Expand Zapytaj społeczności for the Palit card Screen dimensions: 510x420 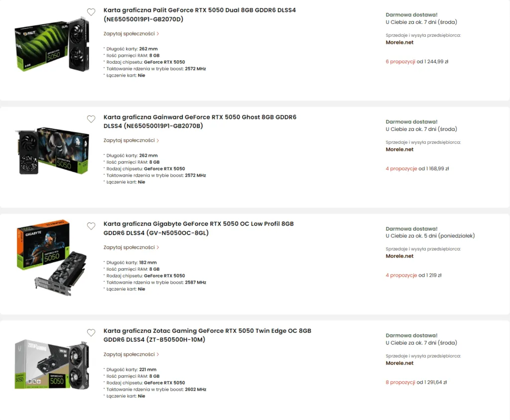coord(131,33)
